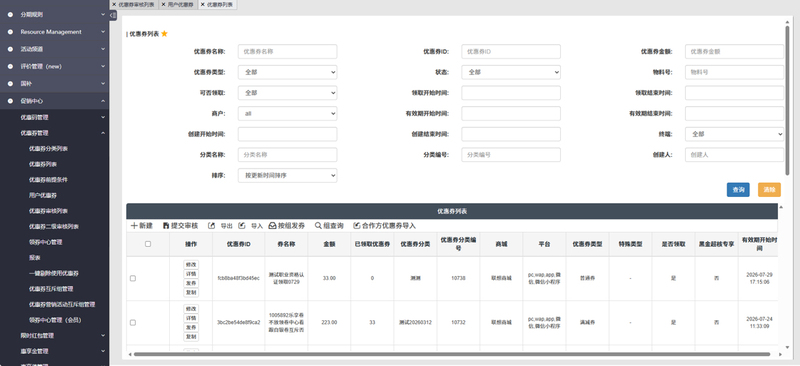
Task: Click the right arrow of horizontal scrollbar
Action: click(x=780, y=354)
